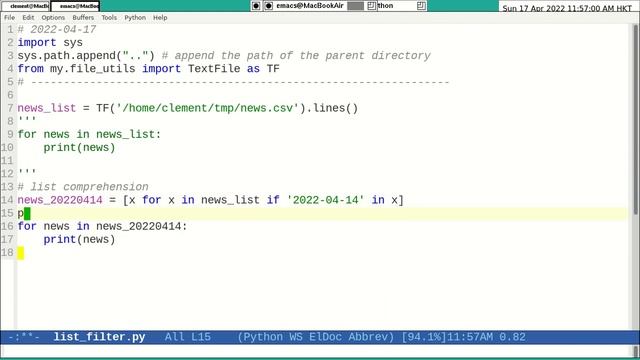This screenshot has width=640, height=360.
Task: Click the vertical scrollbar thumb of the editor
Action: click(x=636, y=119)
